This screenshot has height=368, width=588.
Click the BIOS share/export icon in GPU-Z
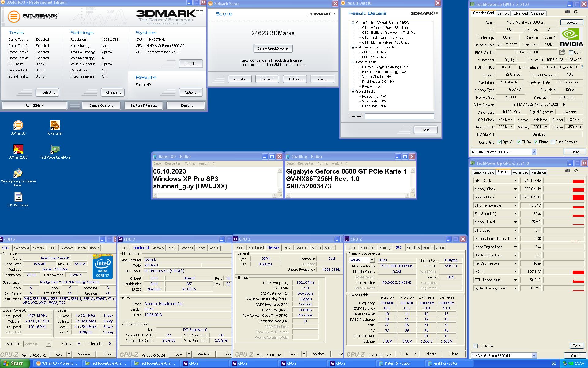[562, 52]
